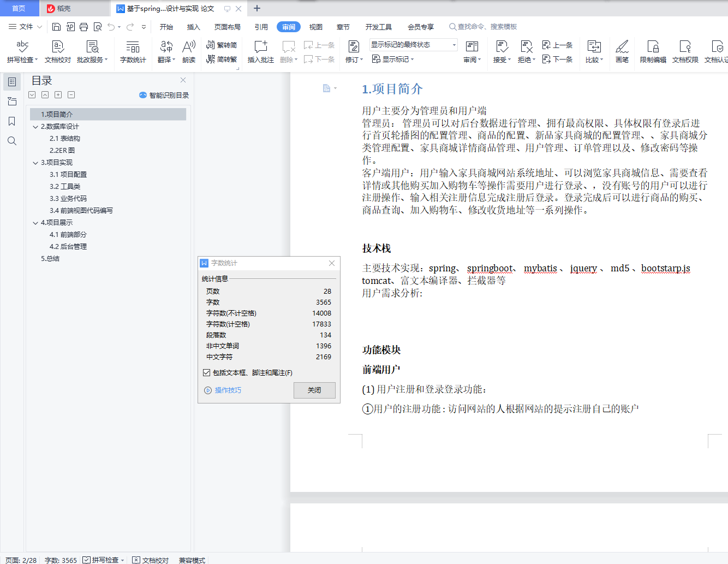Click the 字数统计 word count ribbon button
This screenshot has width=728, height=564.
tap(133, 52)
